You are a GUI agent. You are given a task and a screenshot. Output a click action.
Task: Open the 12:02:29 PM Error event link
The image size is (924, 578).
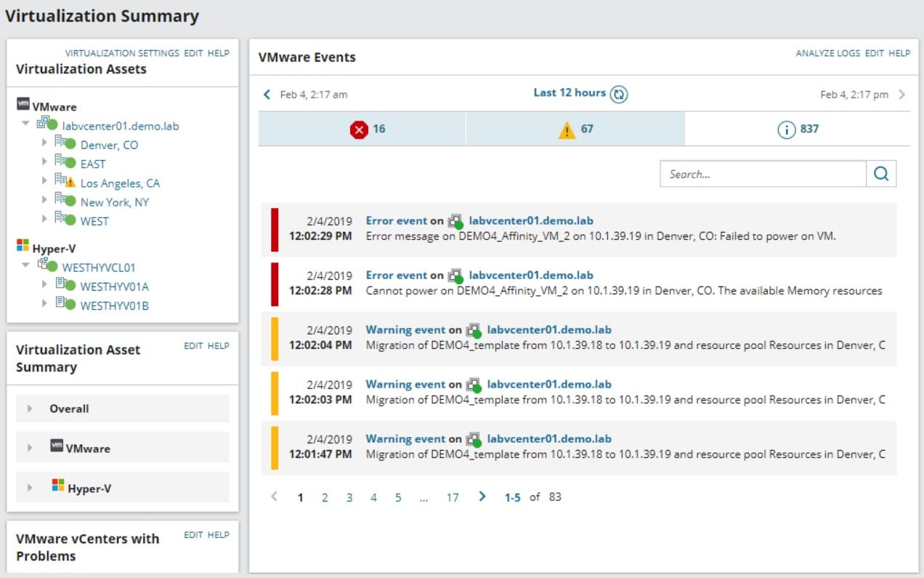(x=397, y=220)
